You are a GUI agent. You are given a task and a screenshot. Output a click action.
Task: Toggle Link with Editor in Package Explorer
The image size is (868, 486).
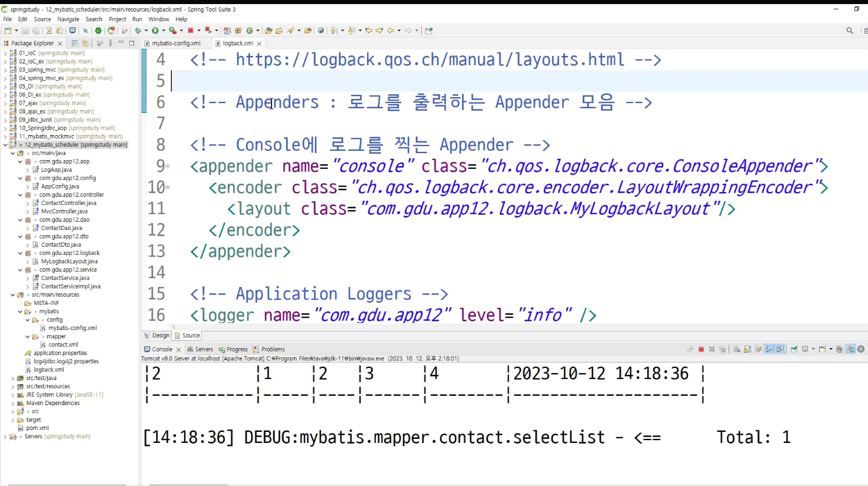coord(85,43)
